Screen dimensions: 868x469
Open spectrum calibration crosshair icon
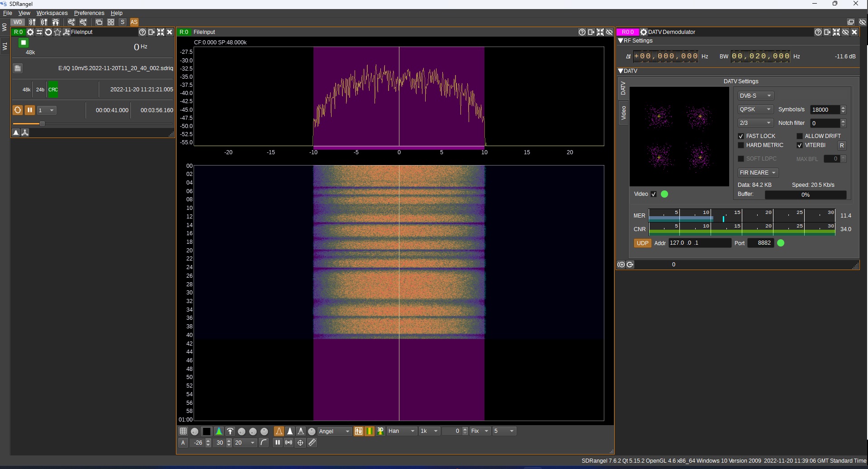300,443
